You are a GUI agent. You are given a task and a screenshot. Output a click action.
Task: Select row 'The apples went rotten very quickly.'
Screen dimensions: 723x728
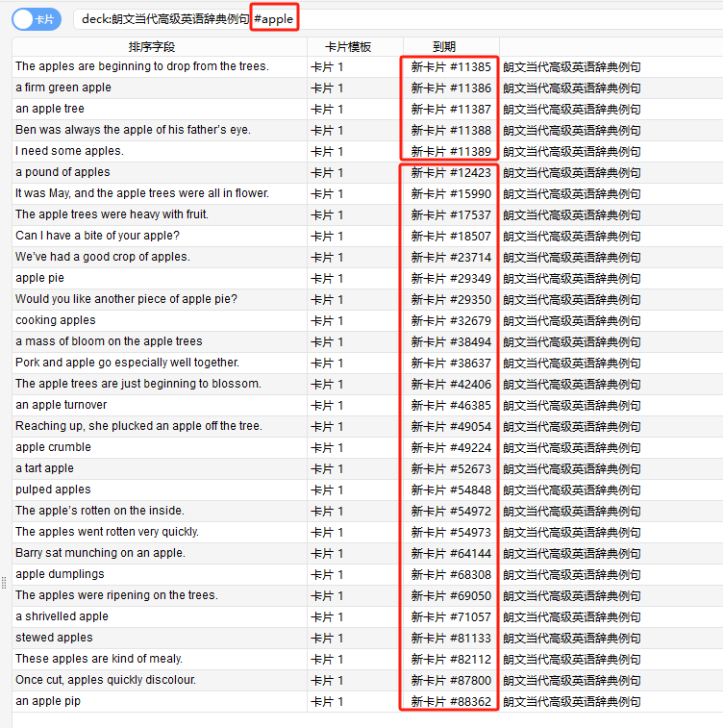(x=367, y=532)
